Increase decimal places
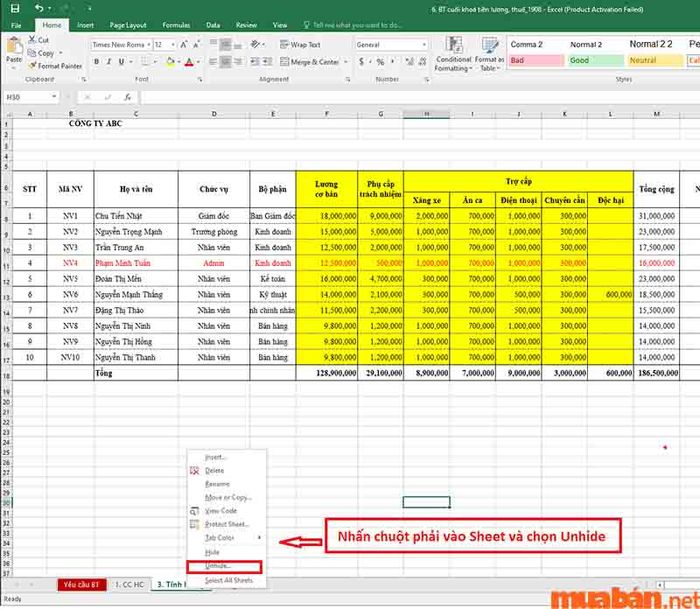This screenshot has width=700, height=609. pos(409,62)
